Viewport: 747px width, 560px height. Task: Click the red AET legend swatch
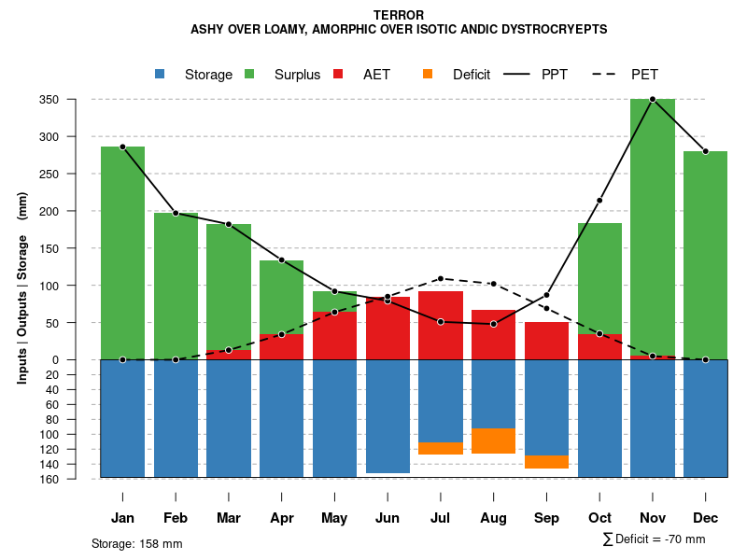(339, 75)
